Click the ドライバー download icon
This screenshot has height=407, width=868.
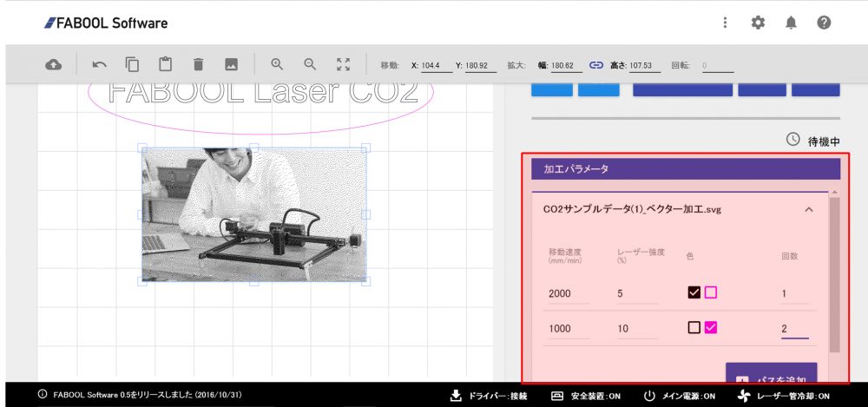click(x=455, y=396)
